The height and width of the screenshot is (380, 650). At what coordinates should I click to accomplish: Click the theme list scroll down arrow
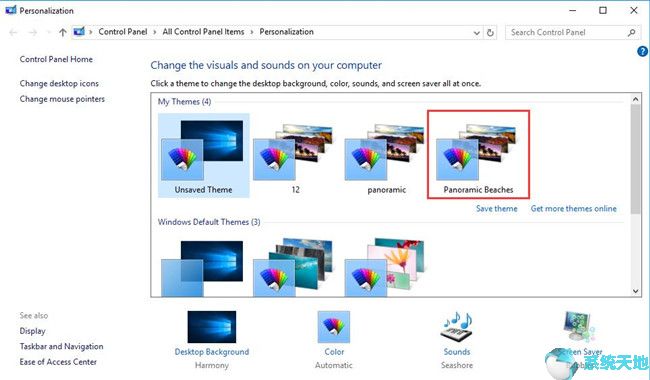click(x=635, y=291)
